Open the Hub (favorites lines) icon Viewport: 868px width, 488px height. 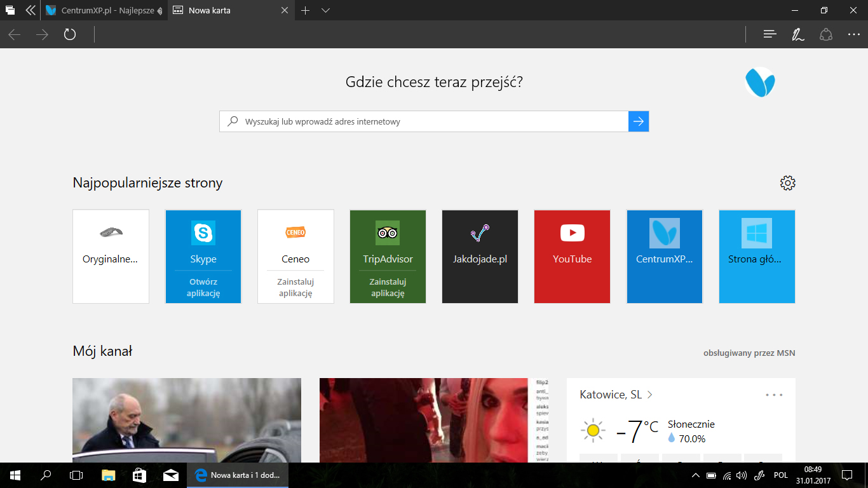click(770, 34)
